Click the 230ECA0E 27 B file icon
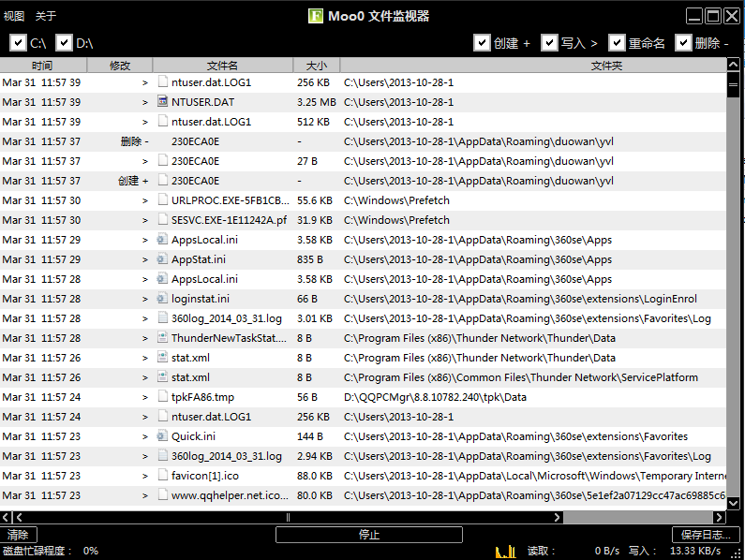The height and width of the screenshot is (560, 745). point(163,160)
